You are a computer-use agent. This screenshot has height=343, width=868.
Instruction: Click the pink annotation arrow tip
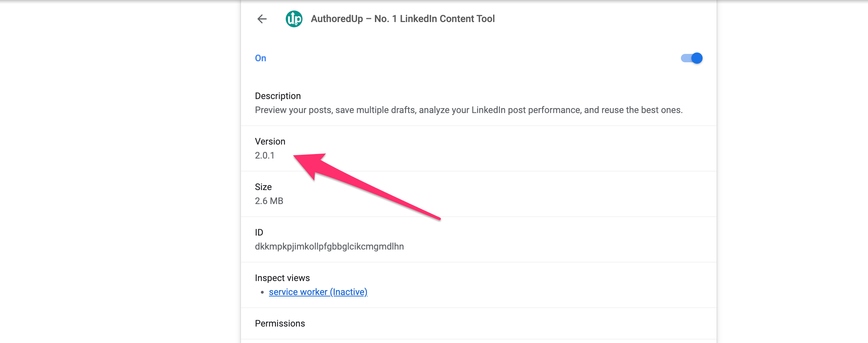click(x=295, y=157)
